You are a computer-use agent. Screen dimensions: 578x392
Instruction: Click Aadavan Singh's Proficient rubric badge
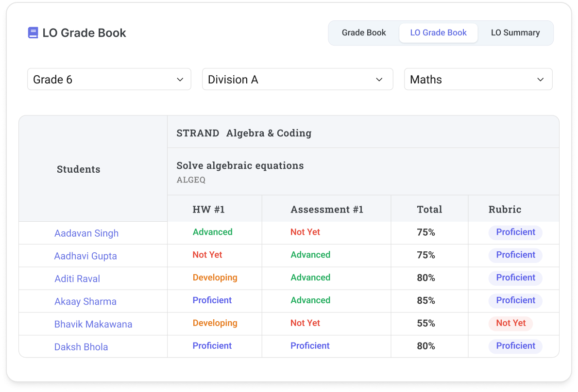click(x=515, y=232)
